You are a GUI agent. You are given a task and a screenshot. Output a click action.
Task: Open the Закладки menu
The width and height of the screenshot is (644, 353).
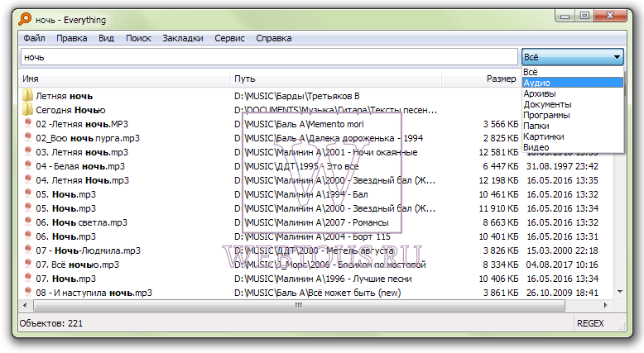pyautogui.click(x=183, y=38)
